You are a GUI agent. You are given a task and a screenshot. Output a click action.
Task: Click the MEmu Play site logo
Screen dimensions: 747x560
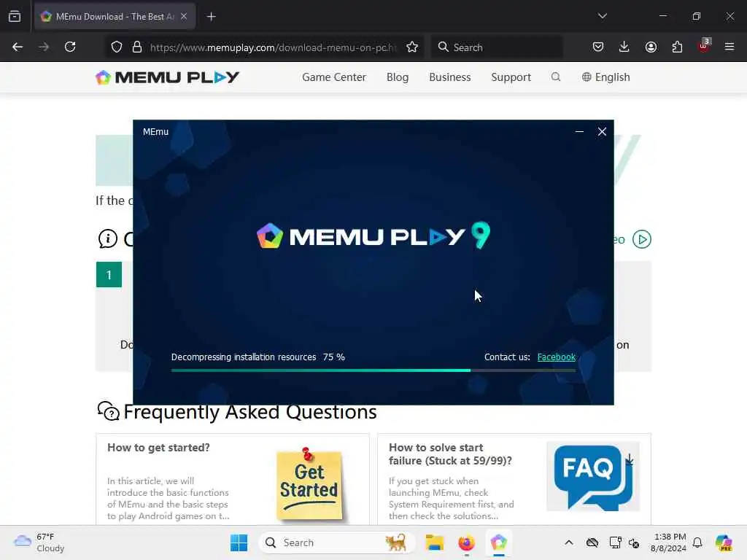[167, 77]
